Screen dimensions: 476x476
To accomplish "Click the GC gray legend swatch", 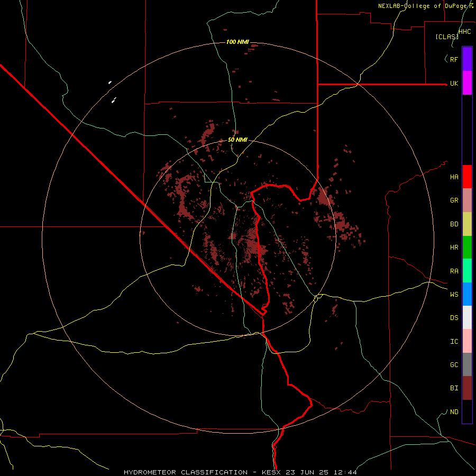I will point(467,364).
